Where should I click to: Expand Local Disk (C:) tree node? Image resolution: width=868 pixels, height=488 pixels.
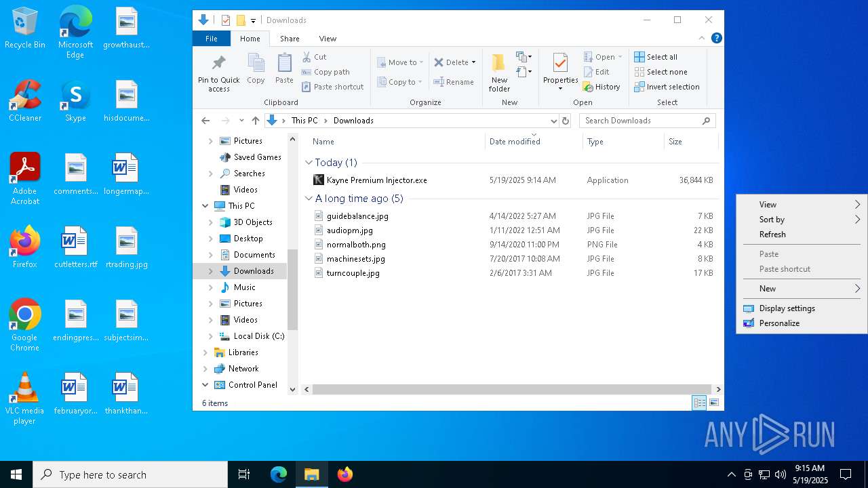(x=211, y=336)
